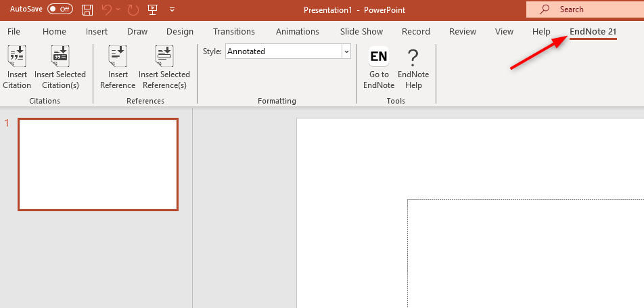Image resolution: width=644 pixels, height=308 pixels.
Task: Click Insert Selected Citation(s) icon
Action: click(60, 58)
